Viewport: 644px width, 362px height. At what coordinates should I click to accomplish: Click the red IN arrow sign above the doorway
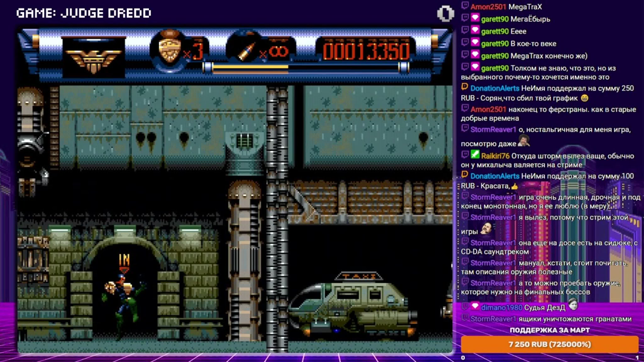(x=124, y=264)
